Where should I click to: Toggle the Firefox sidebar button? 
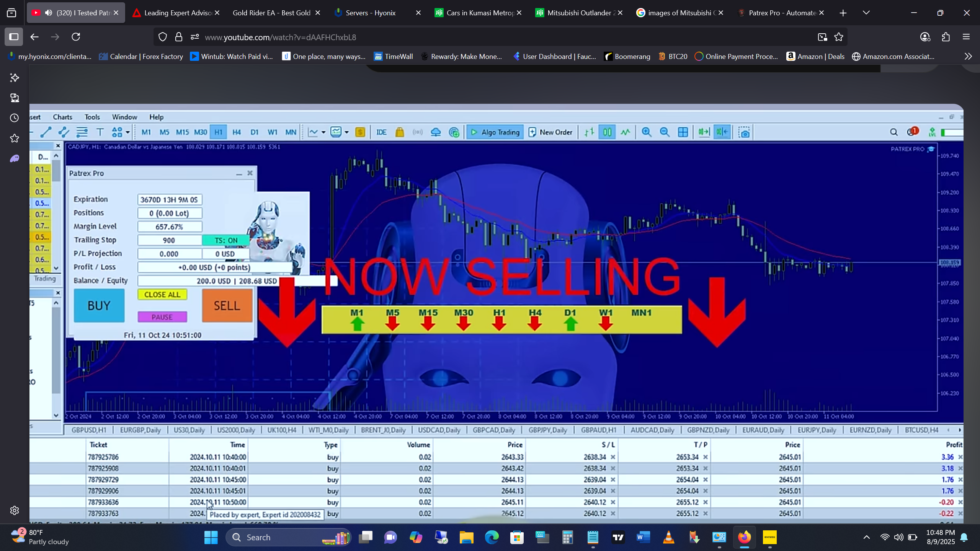coord(14,37)
